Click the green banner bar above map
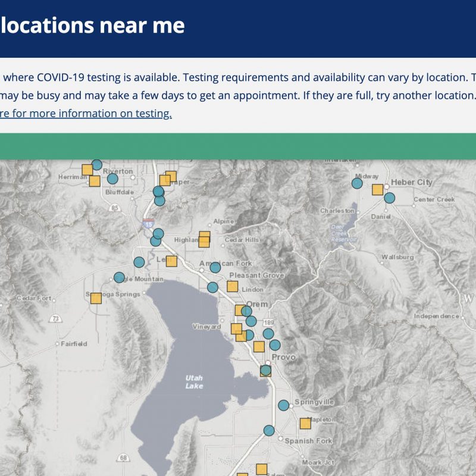476x476 pixels. point(238,146)
